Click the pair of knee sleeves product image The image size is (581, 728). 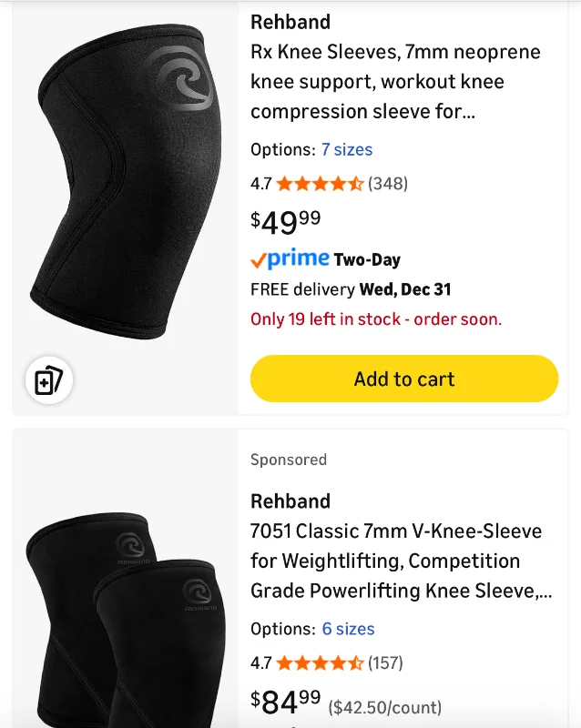[x=126, y=620]
